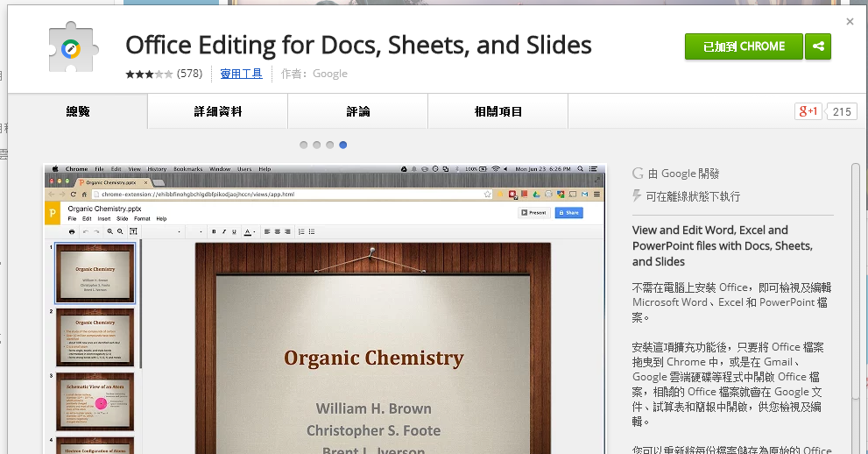Click the offline lightning bolt icon
The height and width of the screenshot is (454, 868).
coord(638,197)
